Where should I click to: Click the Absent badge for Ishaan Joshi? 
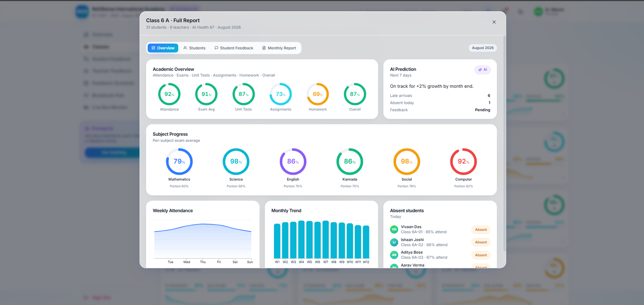point(481,242)
